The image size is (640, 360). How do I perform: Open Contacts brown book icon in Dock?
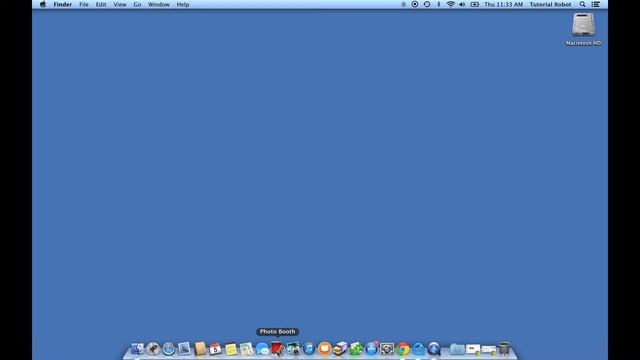point(200,349)
